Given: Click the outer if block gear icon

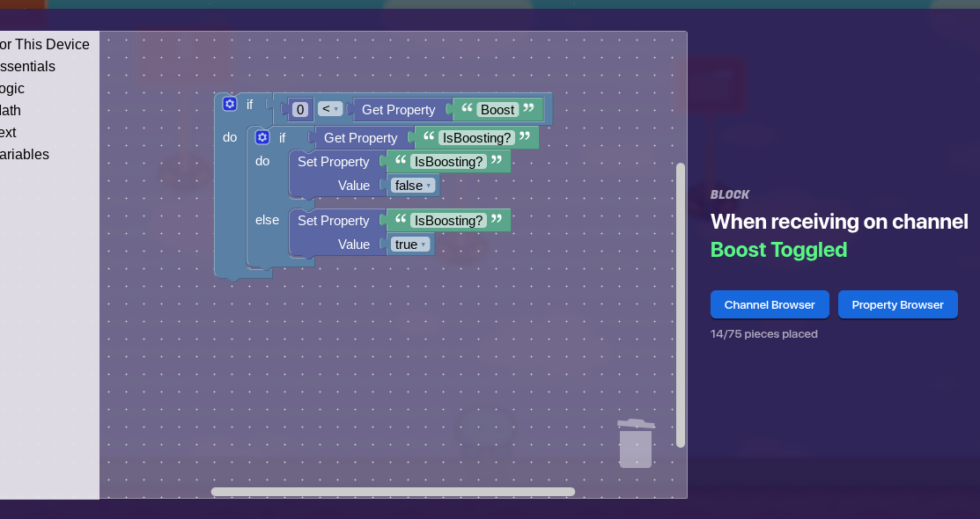Looking at the screenshot, I should (x=230, y=104).
